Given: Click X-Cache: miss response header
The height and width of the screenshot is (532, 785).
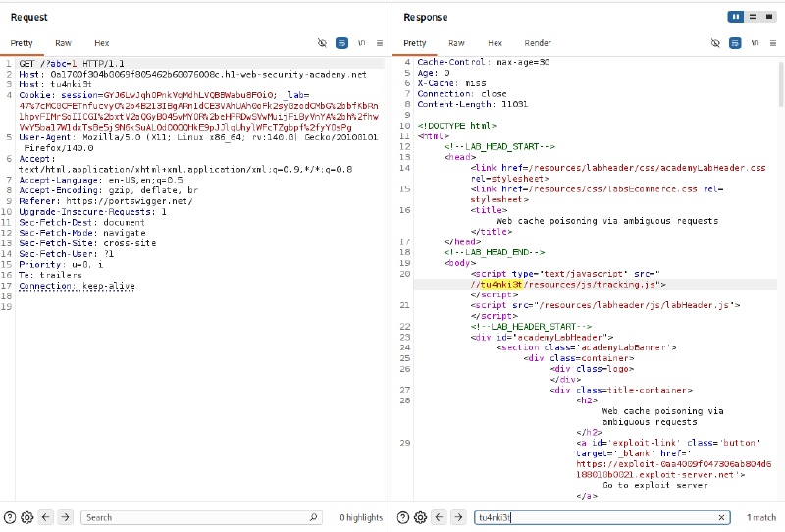Looking at the screenshot, I should [451, 83].
